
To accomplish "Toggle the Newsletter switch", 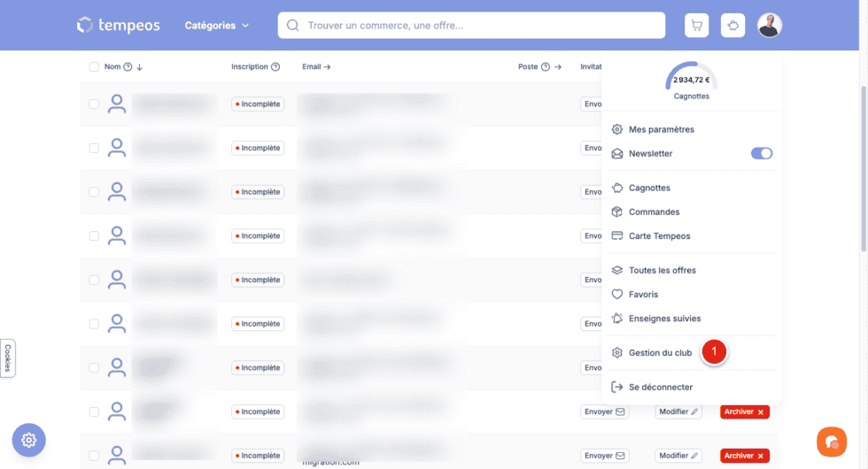I will click(761, 153).
